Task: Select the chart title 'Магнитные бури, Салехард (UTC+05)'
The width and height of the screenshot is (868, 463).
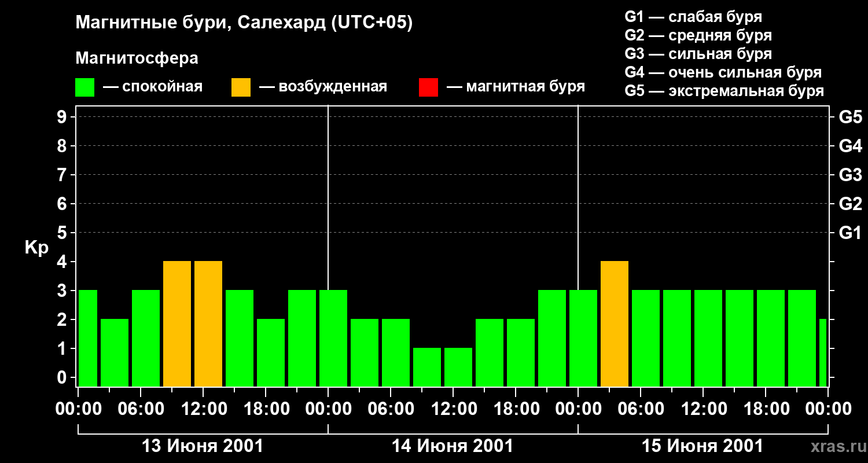Action: (x=244, y=23)
